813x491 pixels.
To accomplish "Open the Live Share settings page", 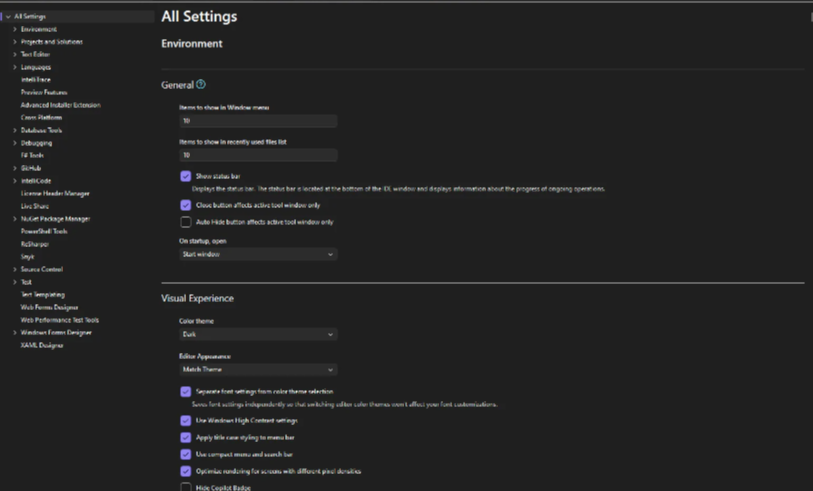I will [x=35, y=206].
